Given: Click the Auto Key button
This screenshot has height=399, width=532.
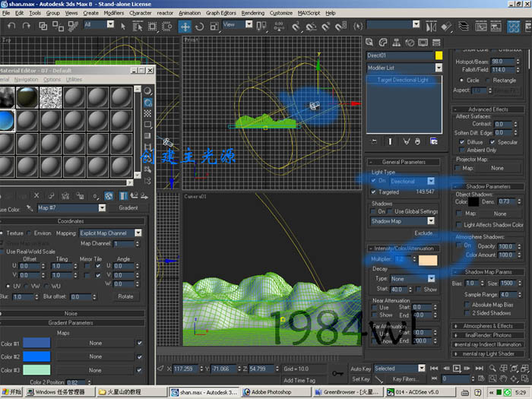Looking at the screenshot, I should pos(360,369).
